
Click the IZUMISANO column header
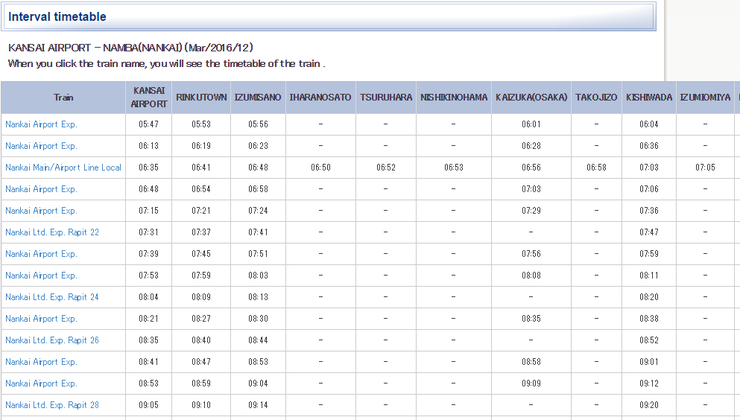pos(258,97)
